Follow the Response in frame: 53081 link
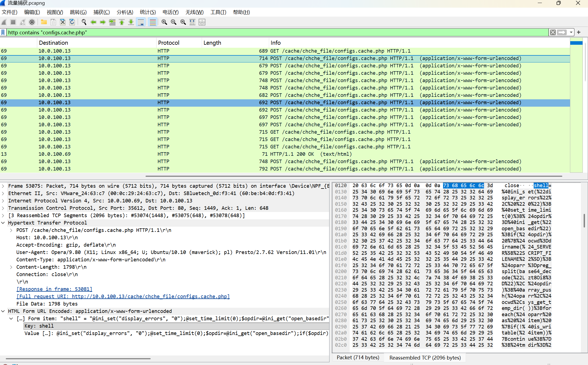 pyautogui.click(x=54, y=289)
